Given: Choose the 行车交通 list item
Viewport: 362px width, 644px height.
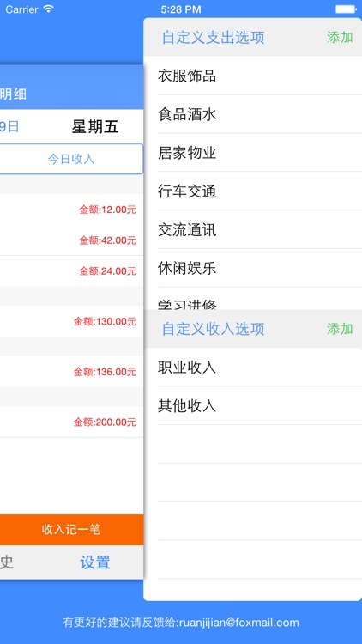Looking at the screenshot, I should tap(253, 191).
